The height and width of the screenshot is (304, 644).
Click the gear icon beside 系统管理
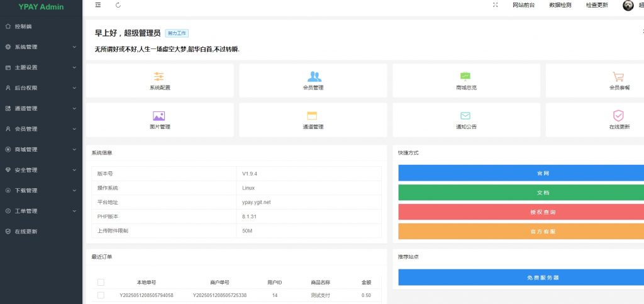(8, 47)
